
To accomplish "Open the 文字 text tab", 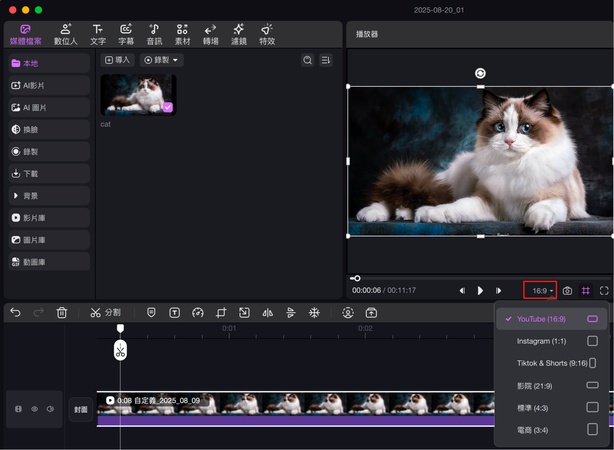I will [98, 34].
